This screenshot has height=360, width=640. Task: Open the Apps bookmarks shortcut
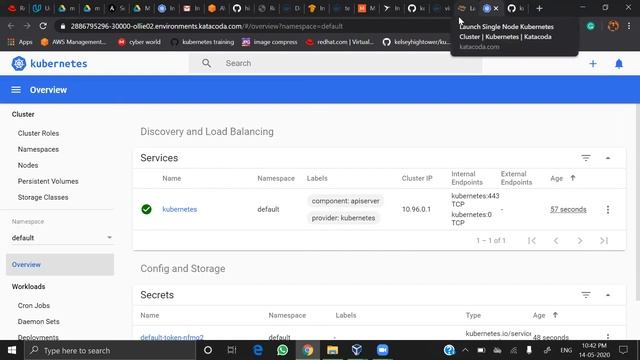click(20, 42)
